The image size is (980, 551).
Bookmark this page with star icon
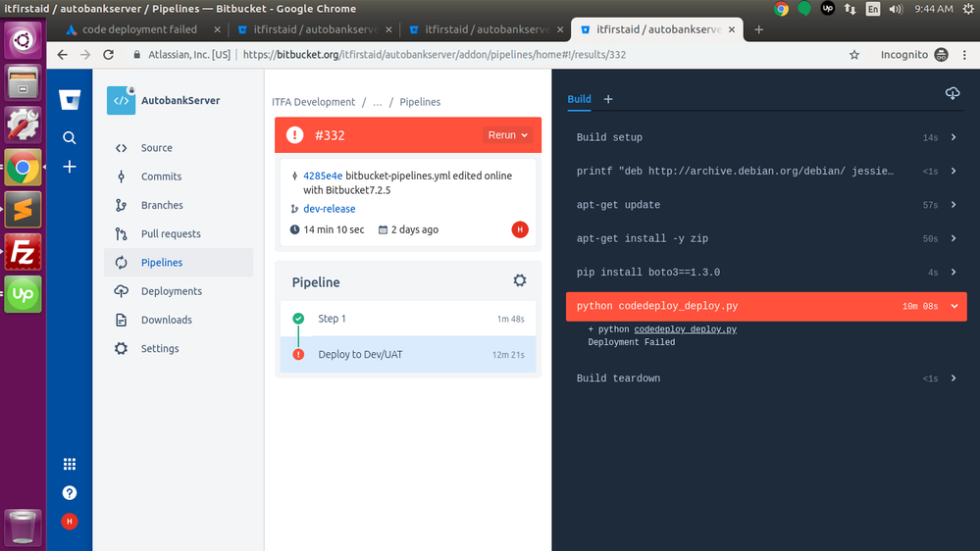(854, 55)
